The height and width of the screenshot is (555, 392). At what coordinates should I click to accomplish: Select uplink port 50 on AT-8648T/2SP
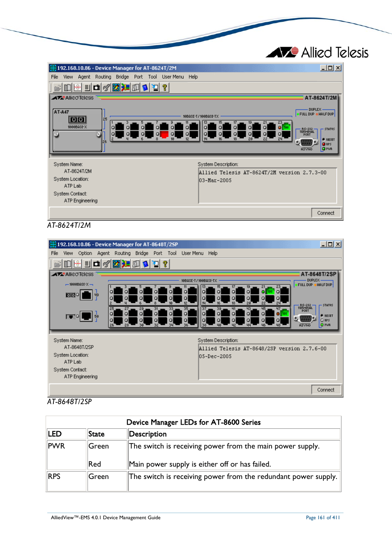coord(86,316)
